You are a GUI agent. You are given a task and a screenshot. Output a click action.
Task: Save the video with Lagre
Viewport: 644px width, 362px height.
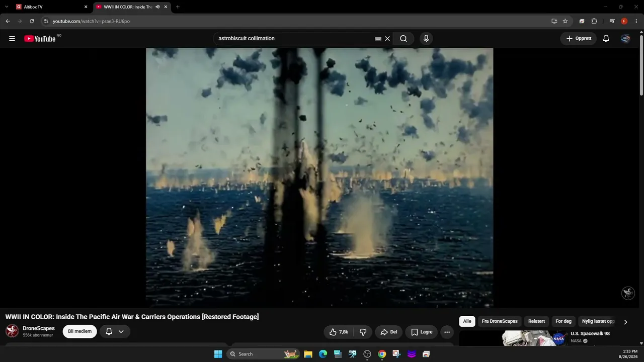pos(422,332)
